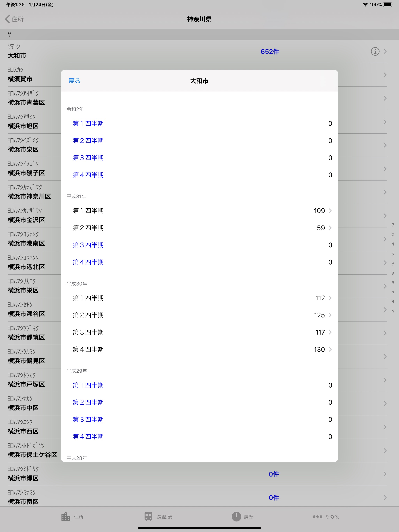Open the 住所 building tab icon
This screenshot has height=532, width=399.
click(x=66, y=517)
